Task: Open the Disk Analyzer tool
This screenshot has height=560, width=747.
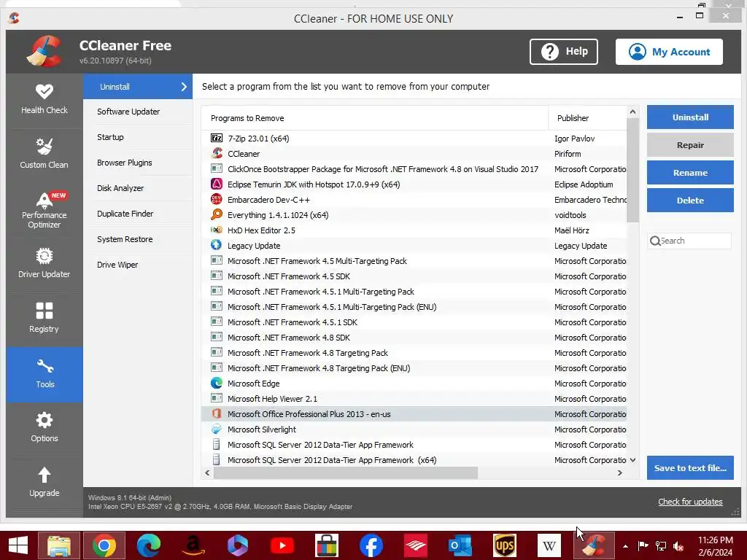Action: (x=138, y=188)
